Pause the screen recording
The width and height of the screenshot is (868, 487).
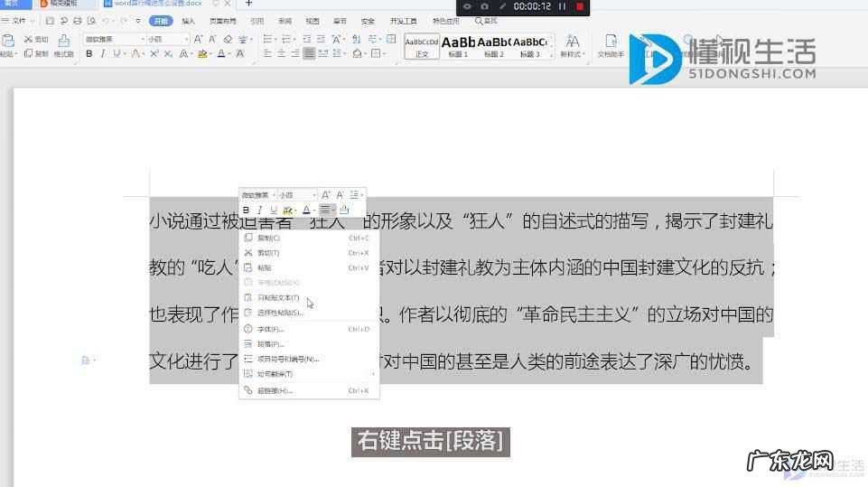click(x=563, y=6)
